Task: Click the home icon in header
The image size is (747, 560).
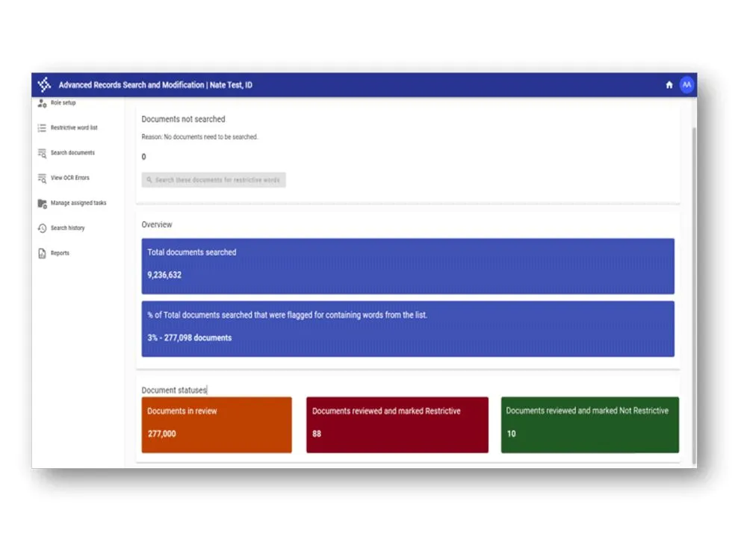Action: [x=669, y=85]
